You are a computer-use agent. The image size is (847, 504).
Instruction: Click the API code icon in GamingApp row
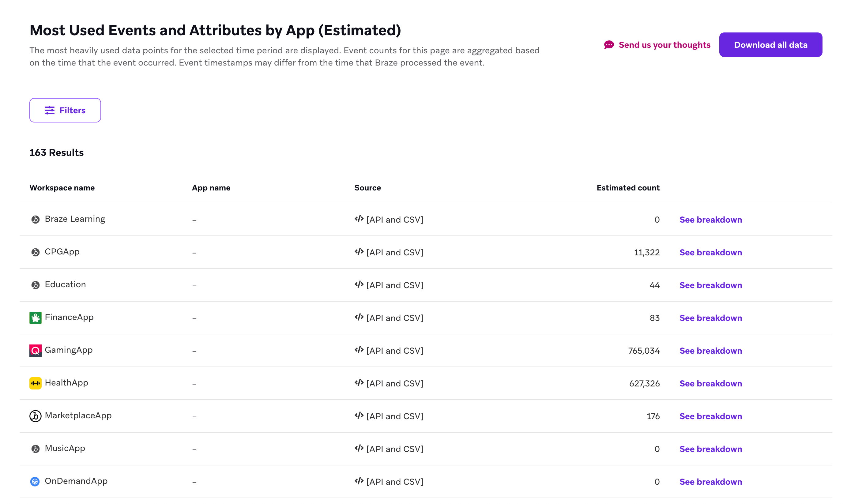pos(359,350)
